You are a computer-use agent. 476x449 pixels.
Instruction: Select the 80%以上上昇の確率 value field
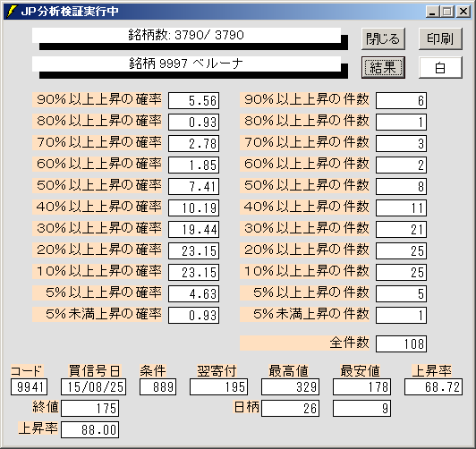coord(193,122)
